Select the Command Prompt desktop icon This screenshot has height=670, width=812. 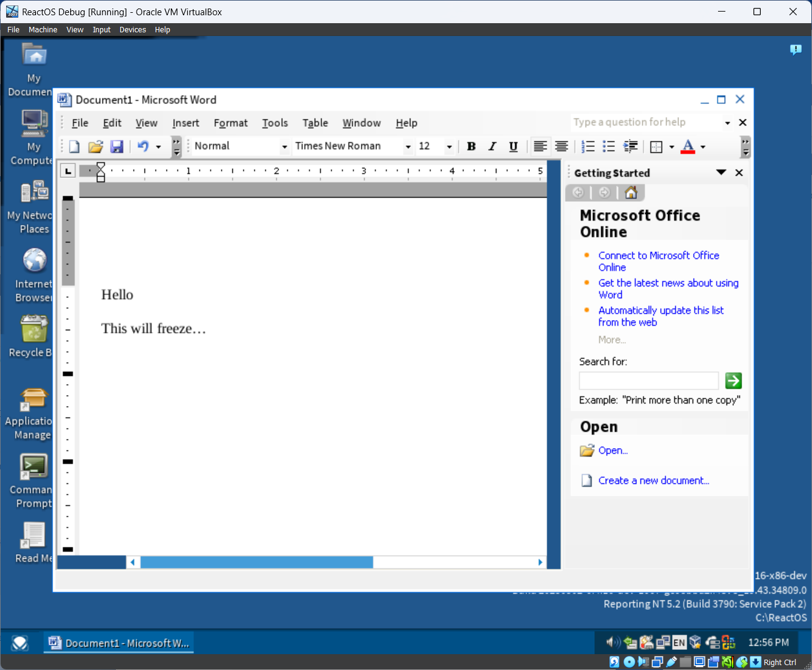34,481
